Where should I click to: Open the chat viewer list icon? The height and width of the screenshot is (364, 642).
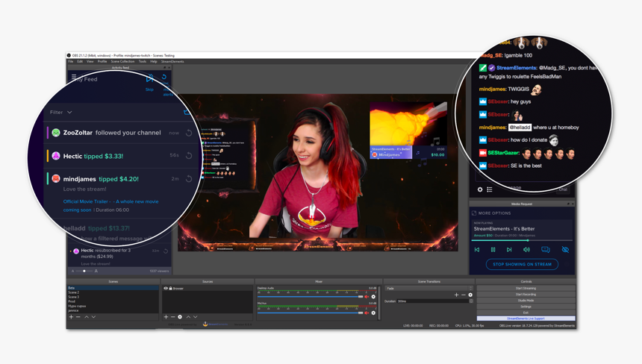(x=490, y=189)
